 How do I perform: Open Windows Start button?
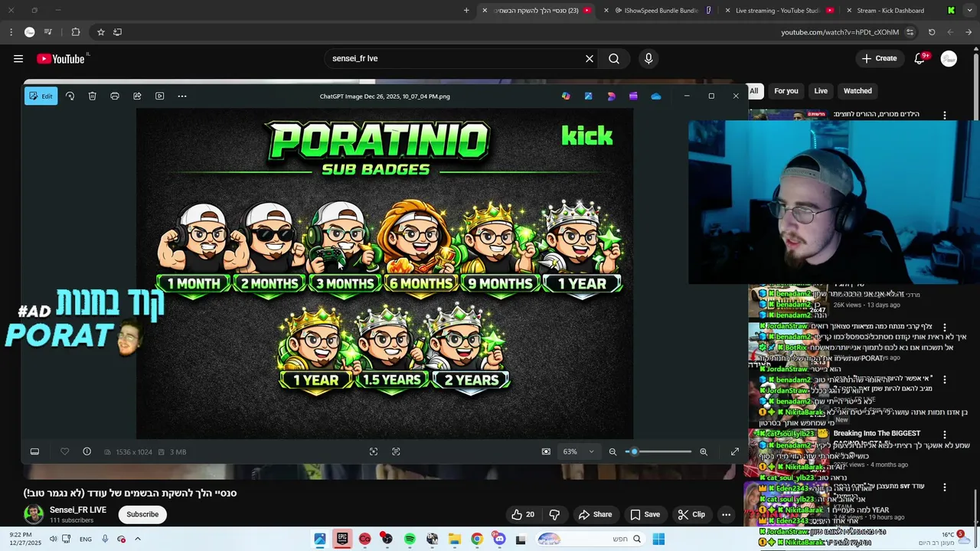click(x=658, y=540)
